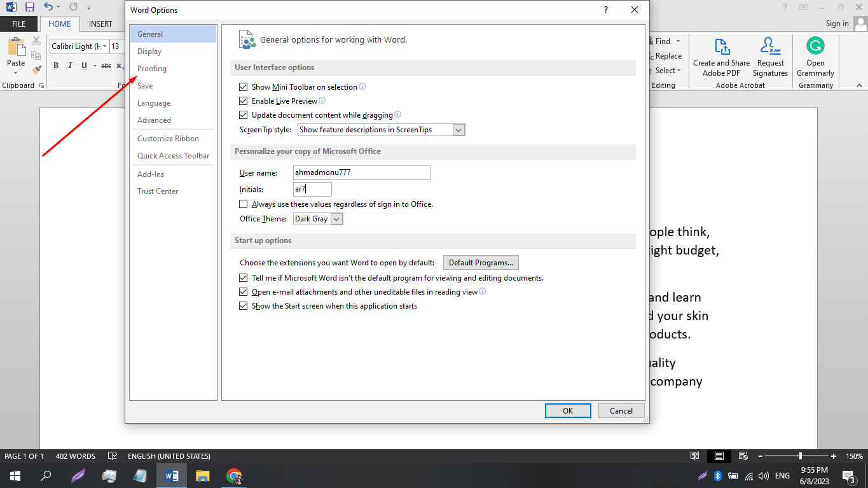Screen dimensions: 868x488
Task: Select Display in Word Options sidebar
Action: [173, 52]
